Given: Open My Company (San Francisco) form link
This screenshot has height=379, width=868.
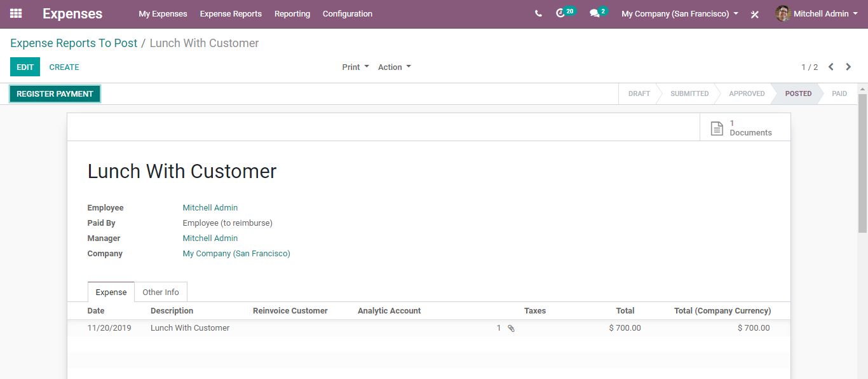Looking at the screenshot, I should click(x=236, y=254).
